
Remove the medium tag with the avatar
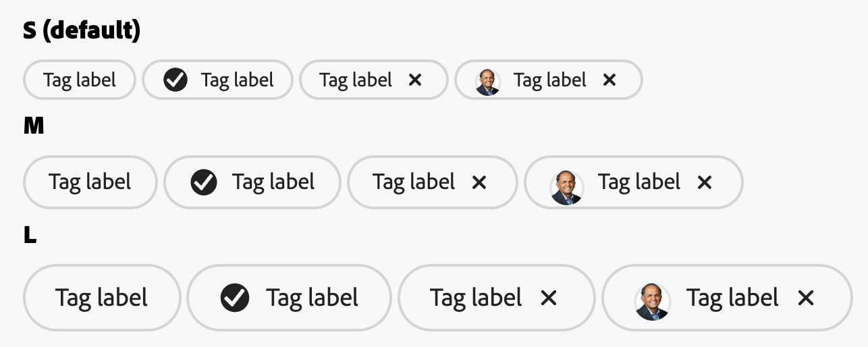tap(704, 182)
